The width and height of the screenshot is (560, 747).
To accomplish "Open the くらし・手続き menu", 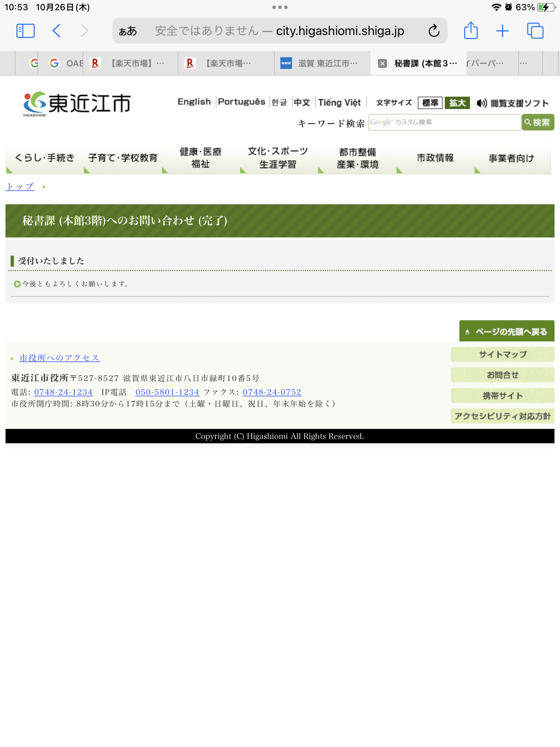I will (44, 158).
